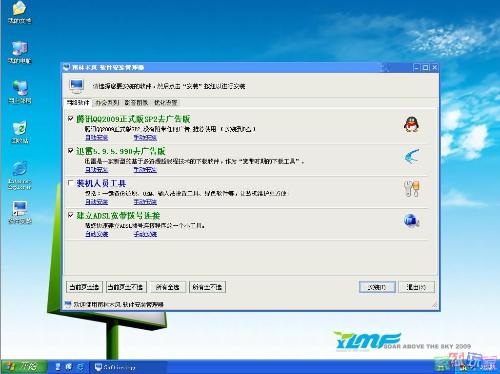The image size is (500, 374).
Task: Click the Internet Explorer quick launch icon
Action: pyautogui.click(x=80, y=367)
